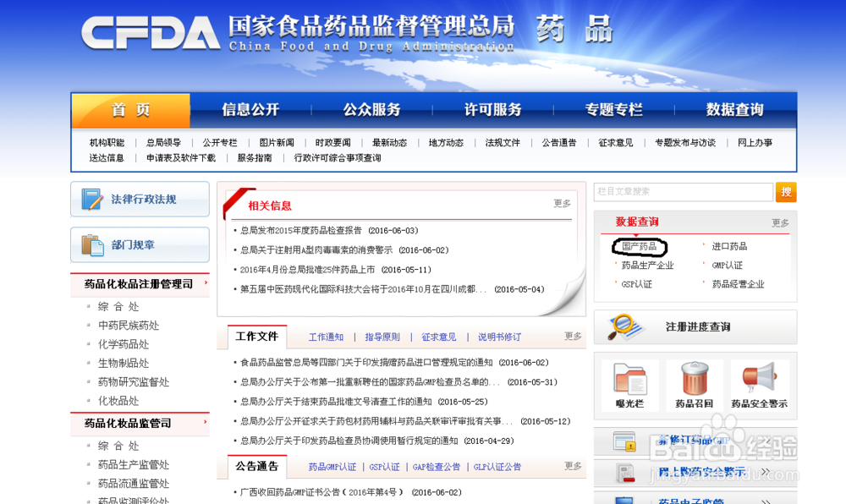This screenshot has height=504, width=846.
Task: Switch to the 说明书修订 tab
Action: [500, 337]
